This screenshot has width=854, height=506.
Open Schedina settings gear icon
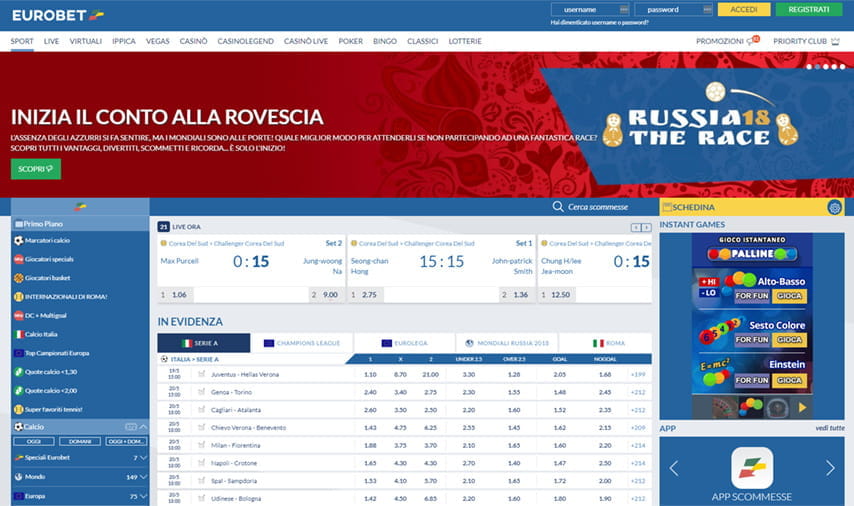point(834,207)
